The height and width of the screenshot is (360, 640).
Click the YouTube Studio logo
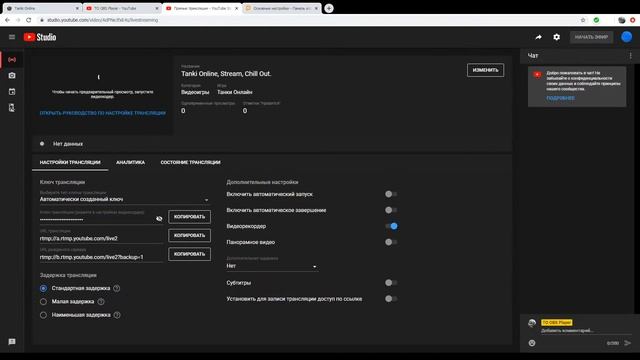tap(40, 37)
